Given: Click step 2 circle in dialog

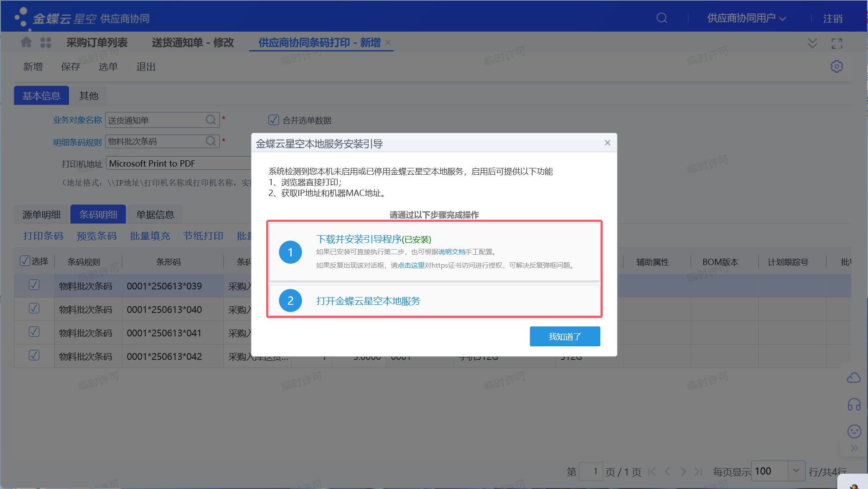Looking at the screenshot, I should [290, 300].
